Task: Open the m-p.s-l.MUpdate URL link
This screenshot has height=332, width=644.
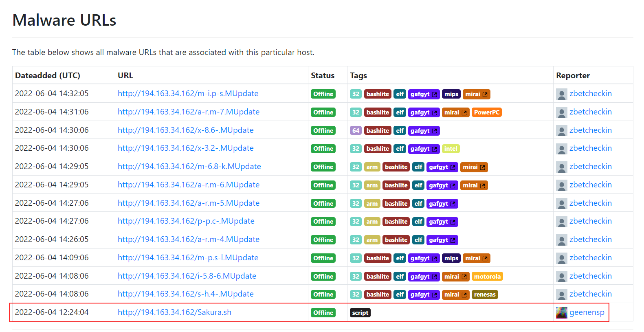Action: click(x=188, y=257)
